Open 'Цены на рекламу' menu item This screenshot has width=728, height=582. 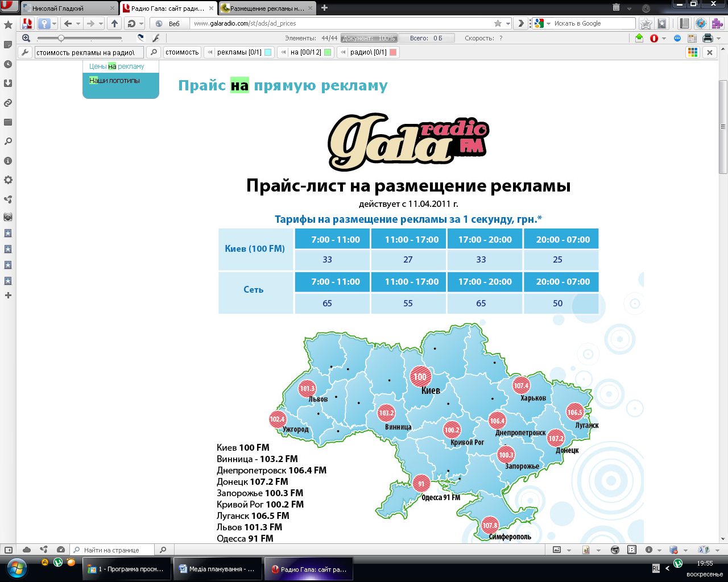coord(117,66)
